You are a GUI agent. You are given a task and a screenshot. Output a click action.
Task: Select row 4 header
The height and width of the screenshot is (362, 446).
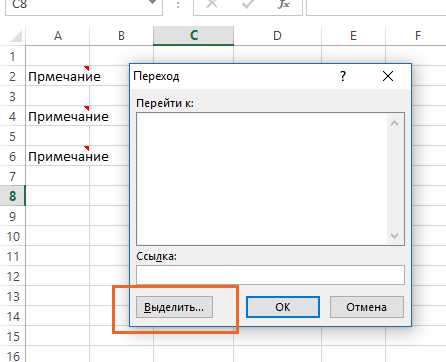point(12,116)
